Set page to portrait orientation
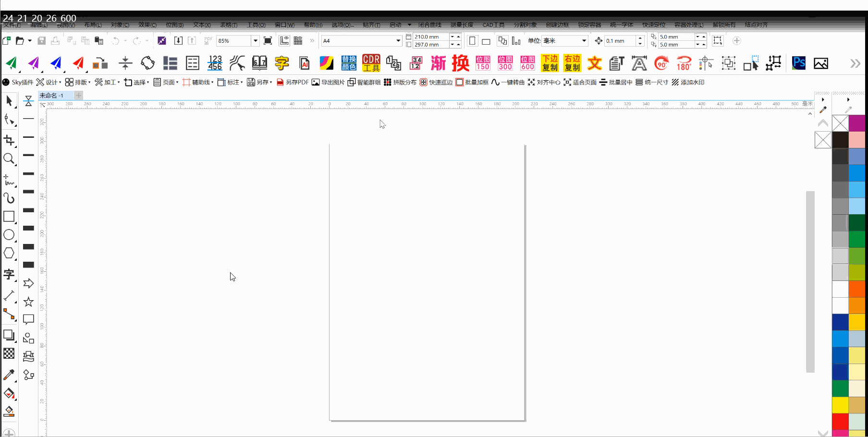The height and width of the screenshot is (437, 868). 472,41
